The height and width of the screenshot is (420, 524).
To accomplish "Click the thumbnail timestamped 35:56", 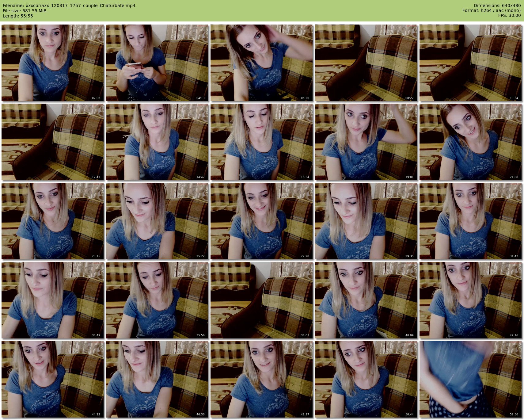I will [x=157, y=300].
